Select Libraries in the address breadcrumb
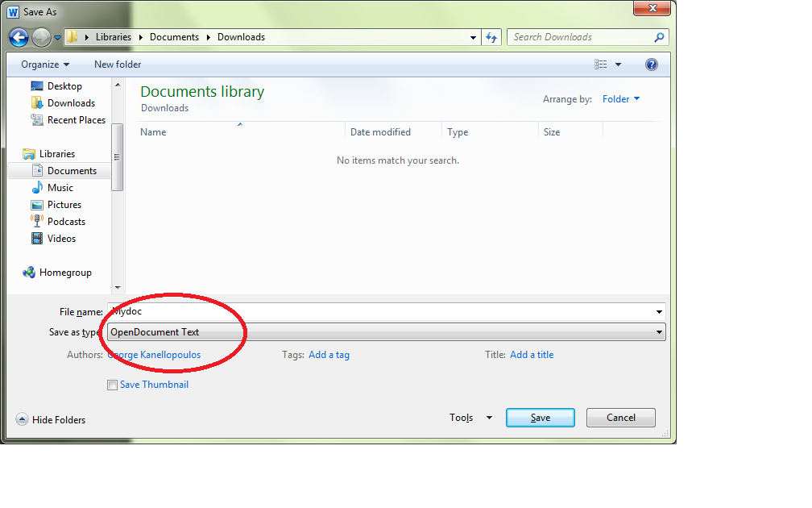Screen dimensions: 812x508 click(114, 37)
